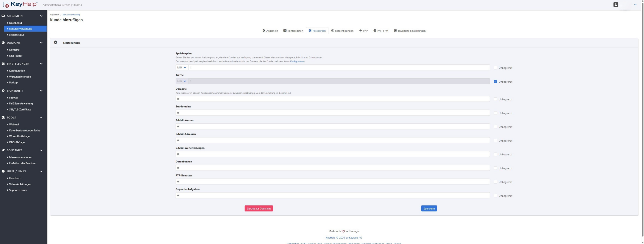This screenshot has width=644, height=244.
Task: Open the dropdown chevron next to the account icon
Action: [635, 5]
